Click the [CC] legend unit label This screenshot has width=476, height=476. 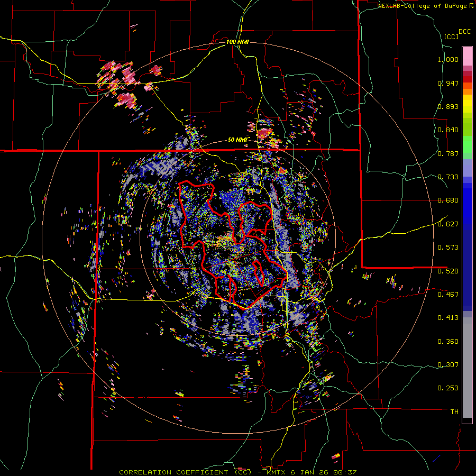[451, 36]
